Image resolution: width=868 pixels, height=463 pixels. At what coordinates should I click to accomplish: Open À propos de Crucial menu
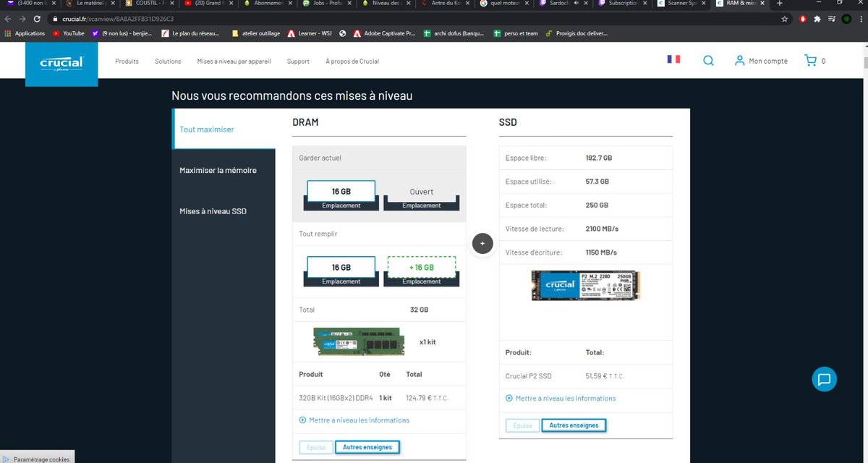[x=352, y=61]
